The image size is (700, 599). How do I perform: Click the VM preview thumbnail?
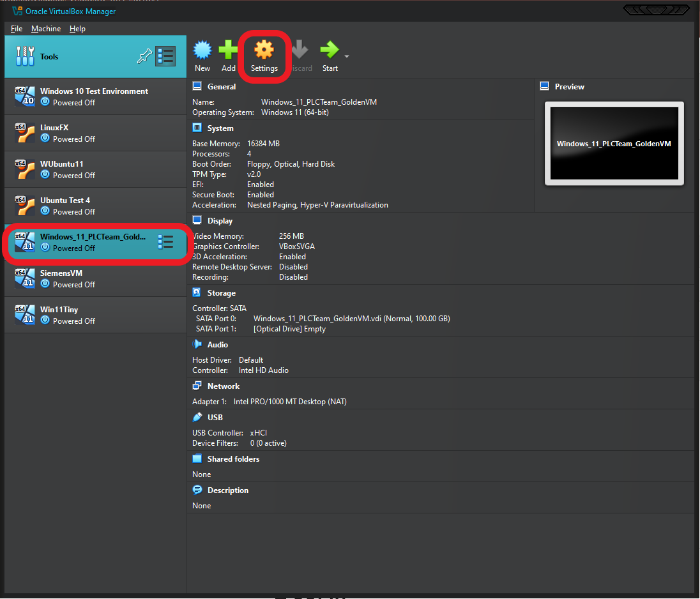point(614,144)
